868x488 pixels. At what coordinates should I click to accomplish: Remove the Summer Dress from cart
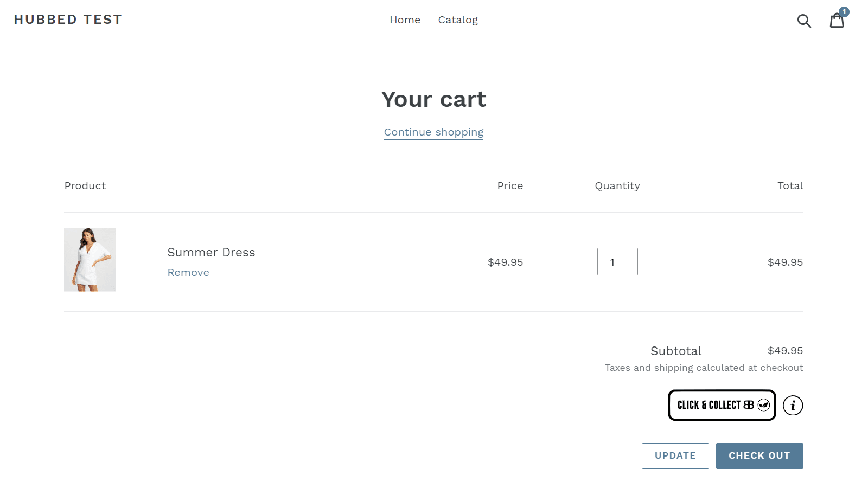tap(188, 272)
